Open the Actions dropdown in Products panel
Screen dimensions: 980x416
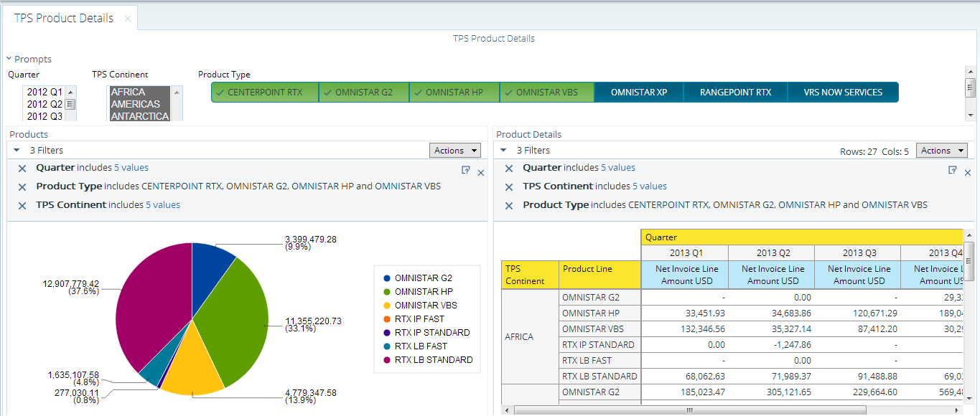455,151
